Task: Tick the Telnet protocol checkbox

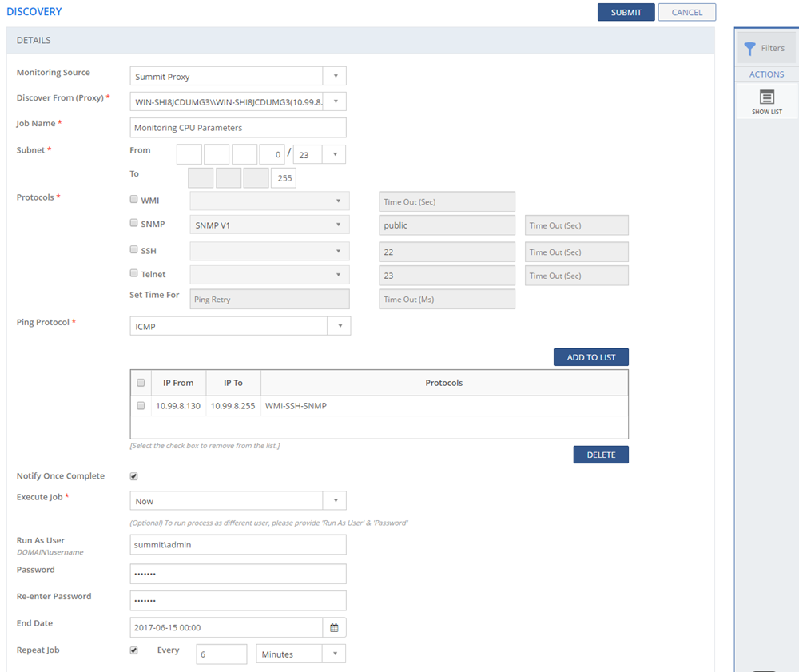Action: [x=133, y=273]
